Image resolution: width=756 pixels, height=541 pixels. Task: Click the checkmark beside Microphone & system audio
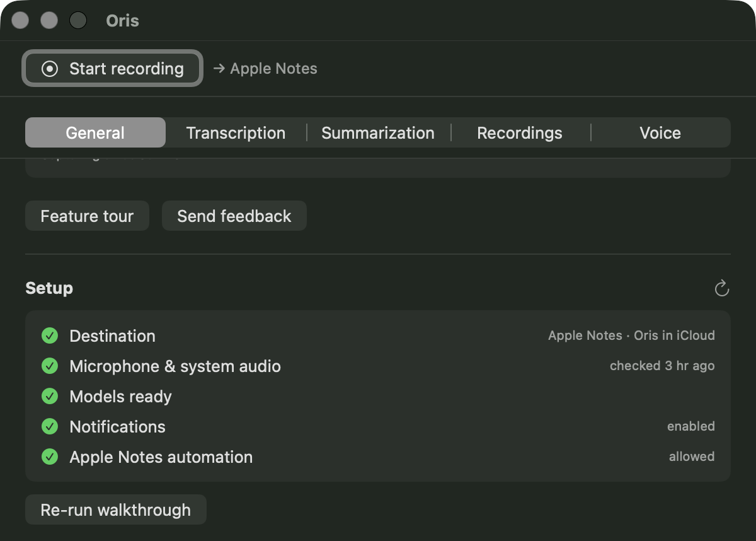point(50,366)
